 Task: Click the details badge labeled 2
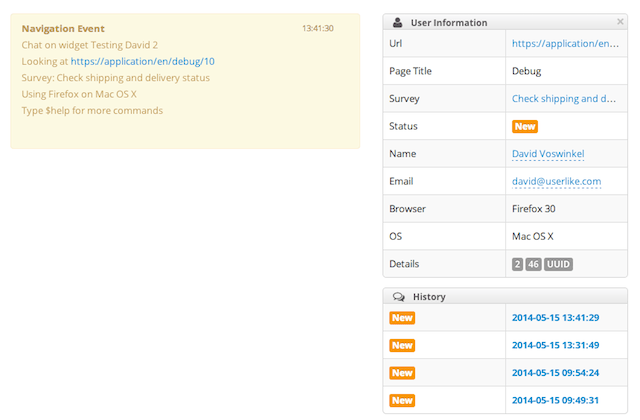click(x=517, y=264)
